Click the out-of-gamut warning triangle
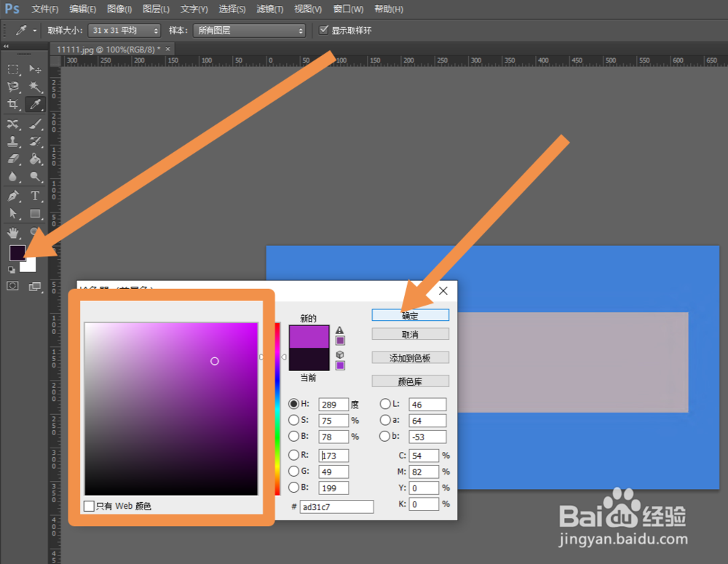Image resolution: width=728 pixels, height=564 pixels. pyautogui.click(x=340, y=330)
